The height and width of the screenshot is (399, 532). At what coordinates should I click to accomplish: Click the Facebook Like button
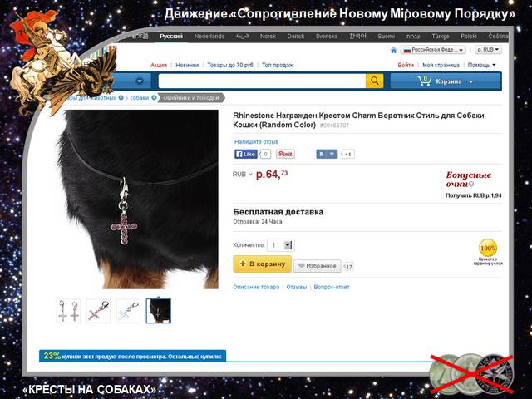tap(246, 154)
